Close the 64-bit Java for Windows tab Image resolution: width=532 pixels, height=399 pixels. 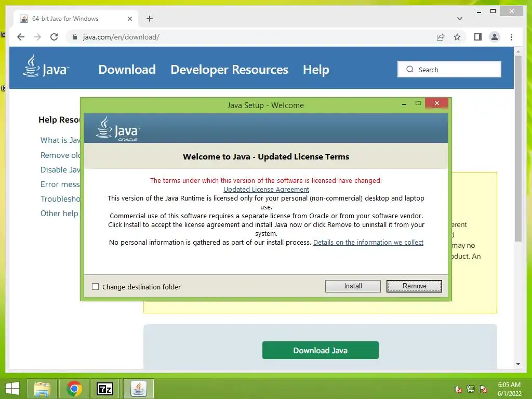coord(129,19)
